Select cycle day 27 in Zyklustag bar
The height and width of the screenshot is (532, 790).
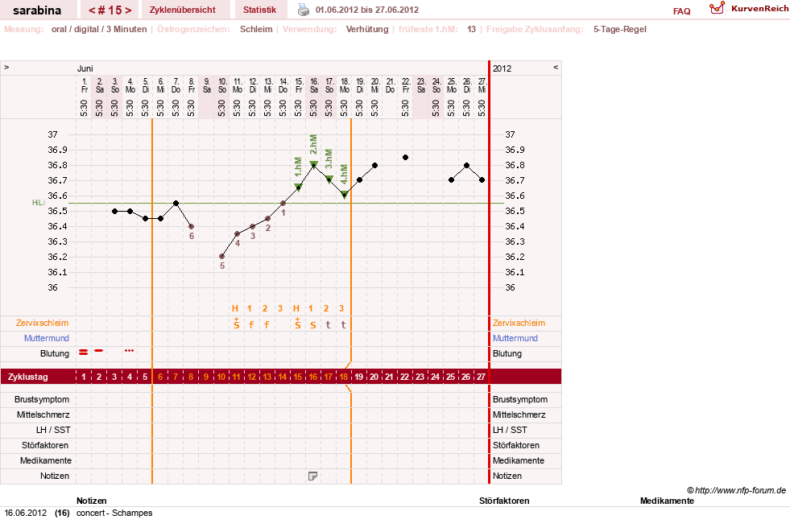[481, 377]
